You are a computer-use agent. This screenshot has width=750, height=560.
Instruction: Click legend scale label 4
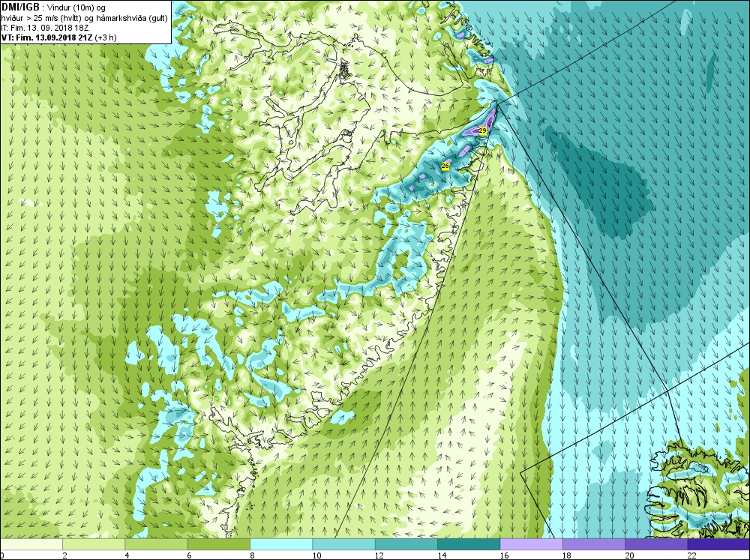pos(127,556)
